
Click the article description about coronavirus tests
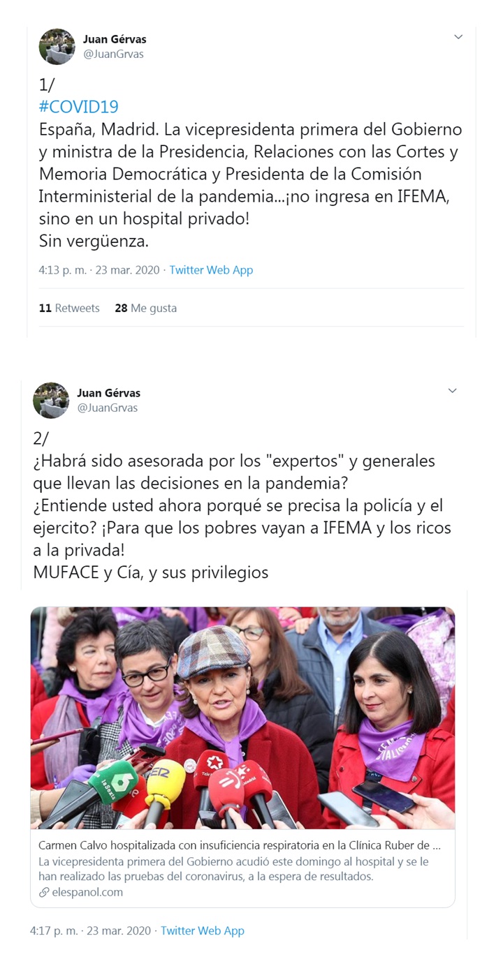234,869
